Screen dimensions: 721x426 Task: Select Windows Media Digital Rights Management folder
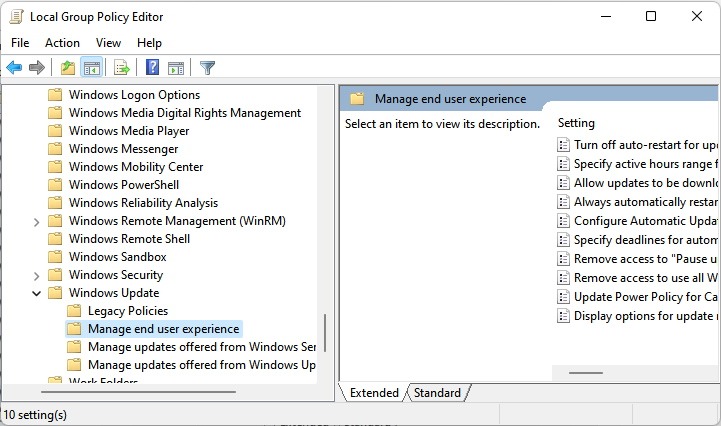[x=184, y=113]
